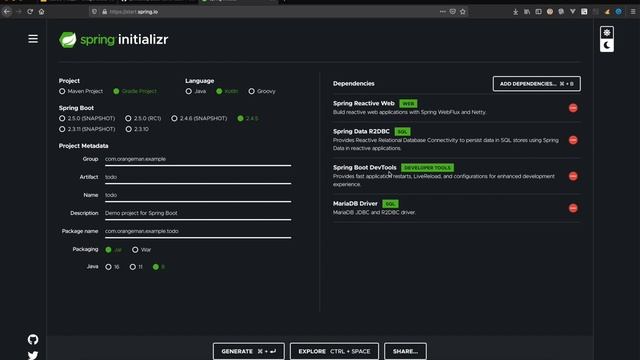Select Spring Boot 2.4.5
This screenshot has width=640, height=360.
[x=248, y=118]
